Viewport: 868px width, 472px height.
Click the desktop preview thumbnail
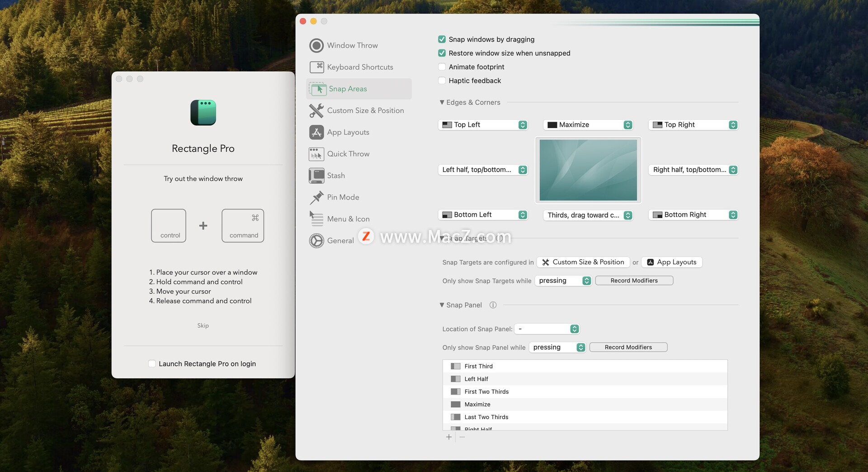tap(588, 170)
